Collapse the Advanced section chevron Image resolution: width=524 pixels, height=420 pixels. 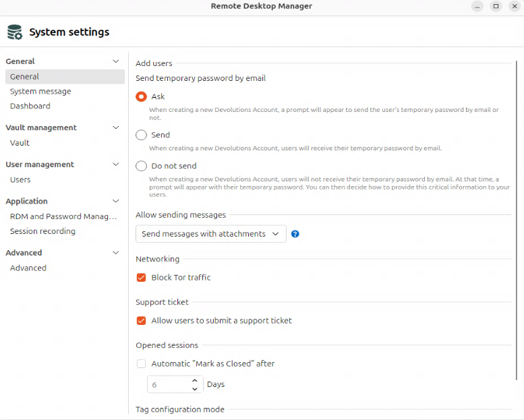115,253
